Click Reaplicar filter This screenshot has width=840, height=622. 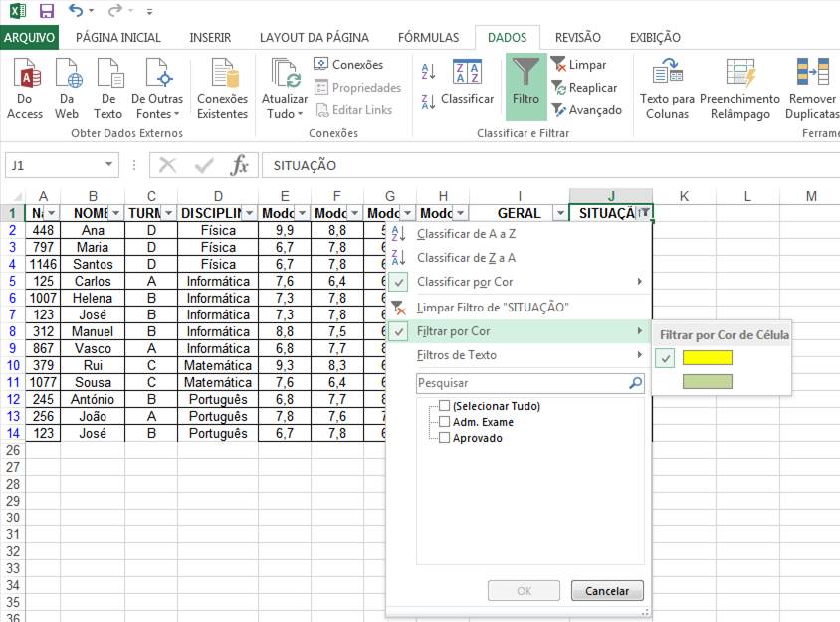tap(584, 88)
